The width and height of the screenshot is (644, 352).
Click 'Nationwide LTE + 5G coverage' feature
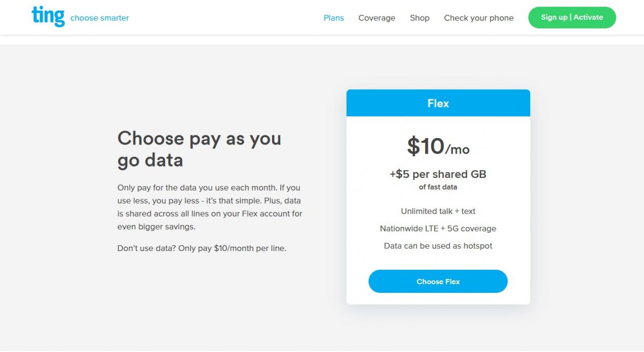[x=438, y=228]
